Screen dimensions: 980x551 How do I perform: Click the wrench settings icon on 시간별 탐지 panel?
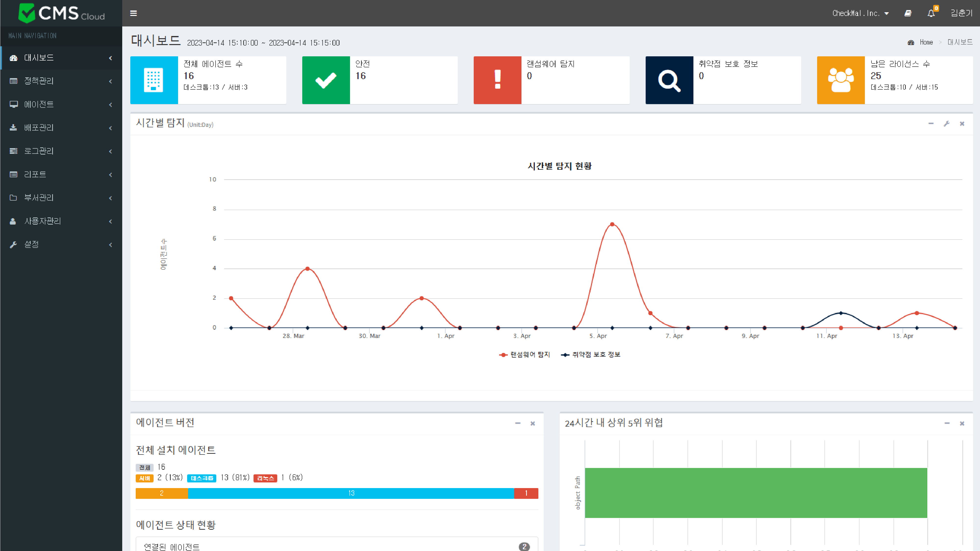coord(946,124)
